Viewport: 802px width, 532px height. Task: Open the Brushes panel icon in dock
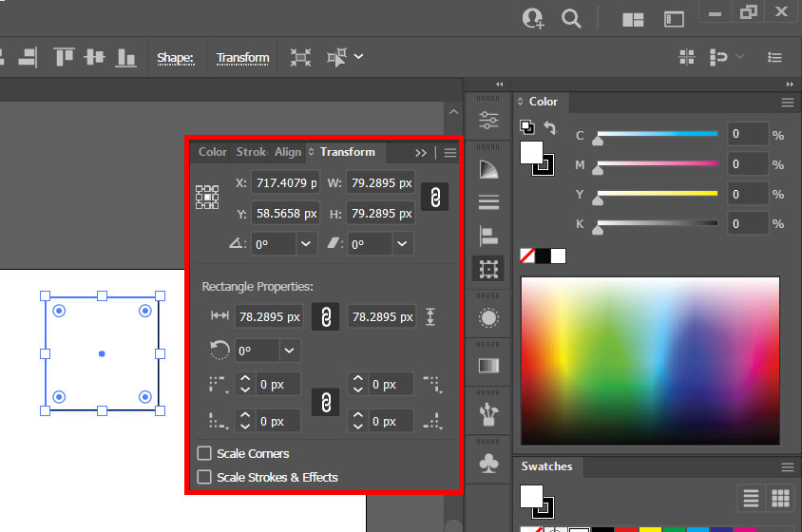tap(488, 415)
